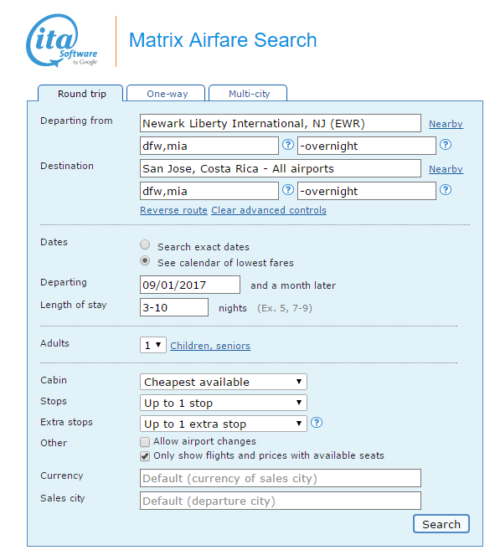Open the Adults count dropdown
Screen dimensions: 495x550
(153, 345)
